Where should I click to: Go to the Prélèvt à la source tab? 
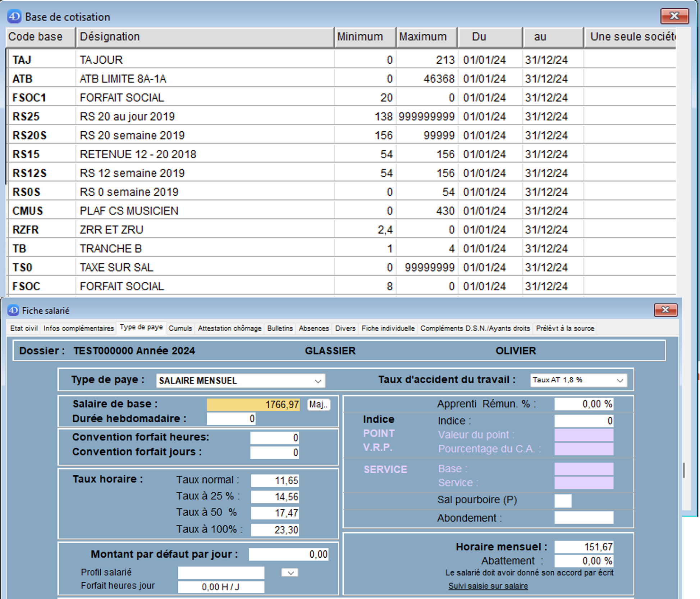pos(565,328)
